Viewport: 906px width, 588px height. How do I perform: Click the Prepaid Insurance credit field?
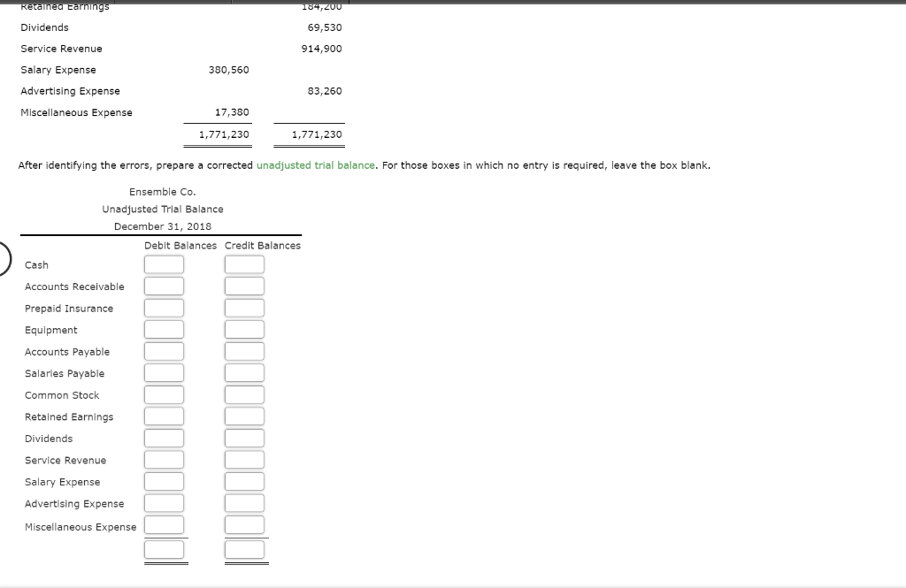(244, 307)
